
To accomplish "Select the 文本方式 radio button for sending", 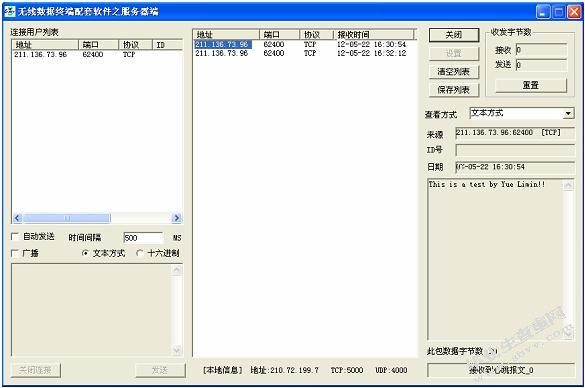I will point(85,253).
